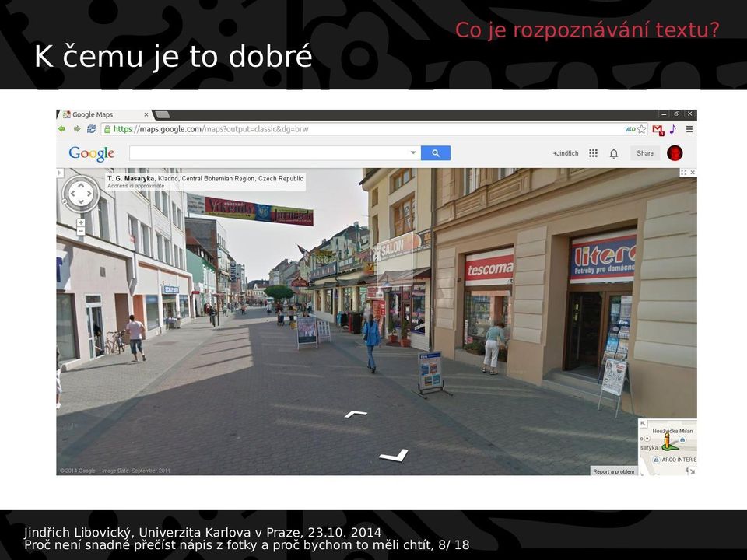Click the forward navigation chevron on street
The width and height of the screenshot is (747, 560).
[356, 414]
